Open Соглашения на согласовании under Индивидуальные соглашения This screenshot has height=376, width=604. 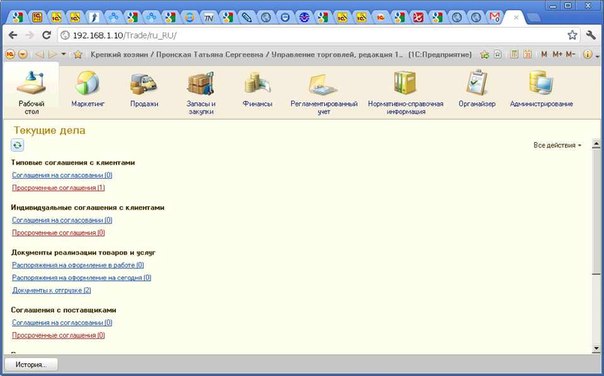click(x=62, y=220)
